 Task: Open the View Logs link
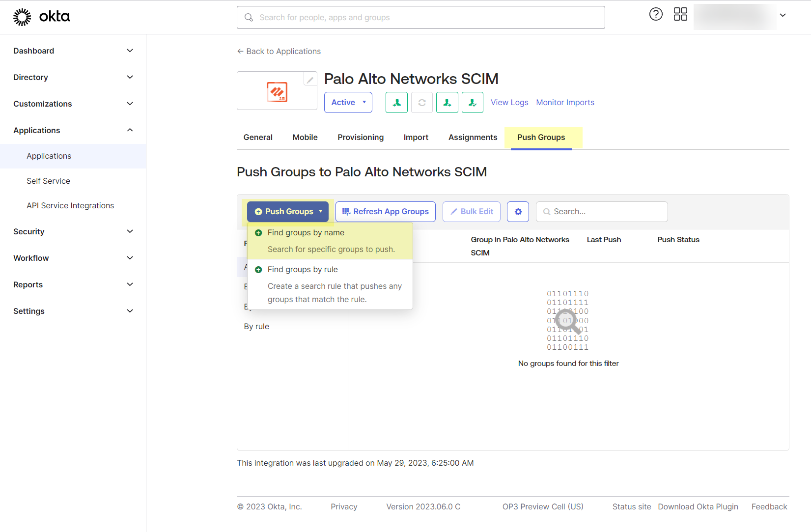click(509, 103)
